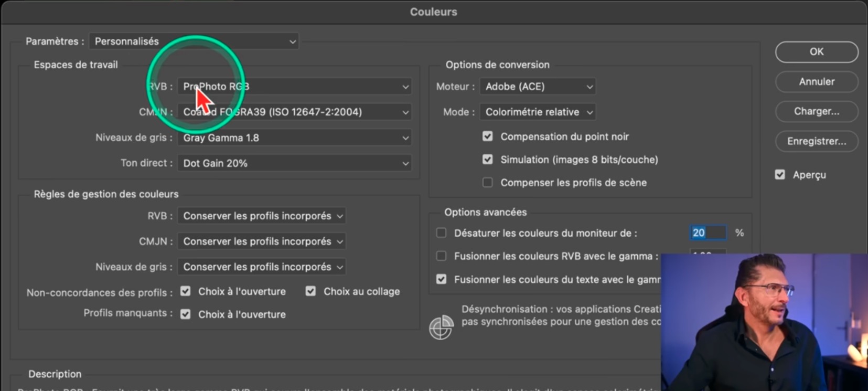
Task: Change the Mode Colorimétrie relative dropdown
Action: [538, 112]
